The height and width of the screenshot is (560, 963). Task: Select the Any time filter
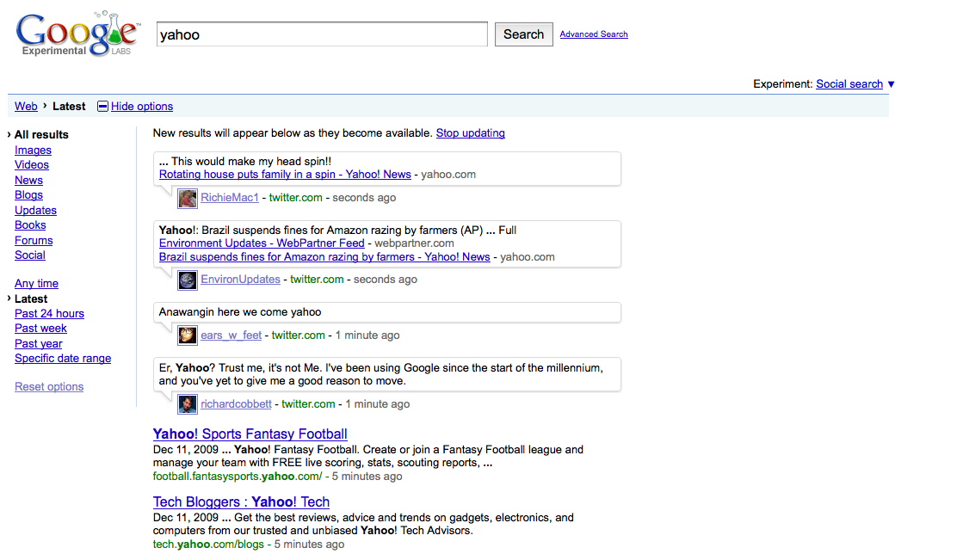pyautogui.click(x=36, y=284)
